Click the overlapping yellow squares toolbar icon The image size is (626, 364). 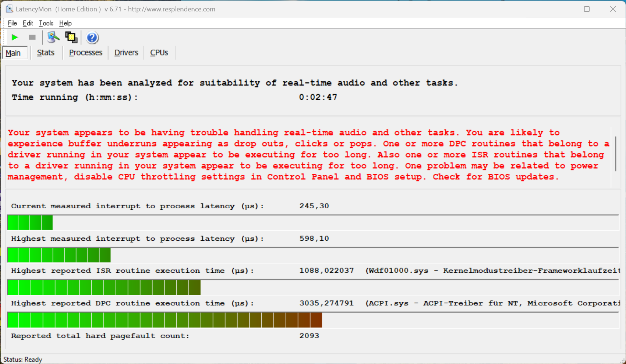coord(71,37)
